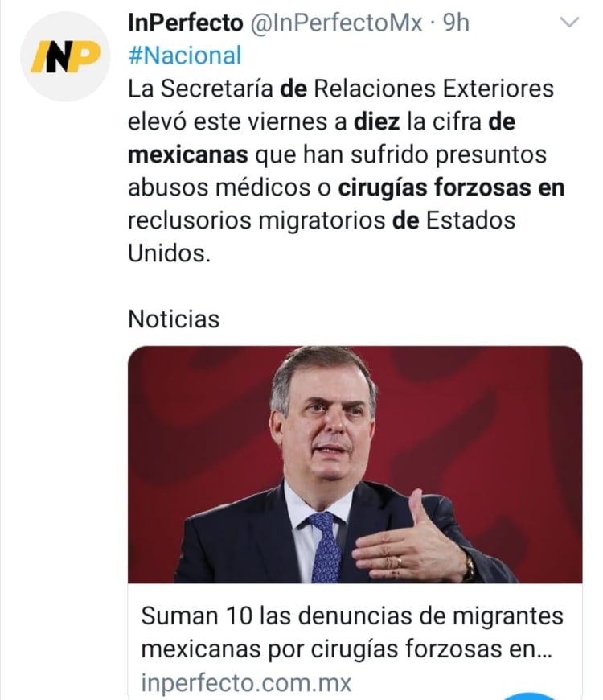The image size is (603, 700).
Task: Open the #Nacional hashtag
Action: (x=184, y=56)
